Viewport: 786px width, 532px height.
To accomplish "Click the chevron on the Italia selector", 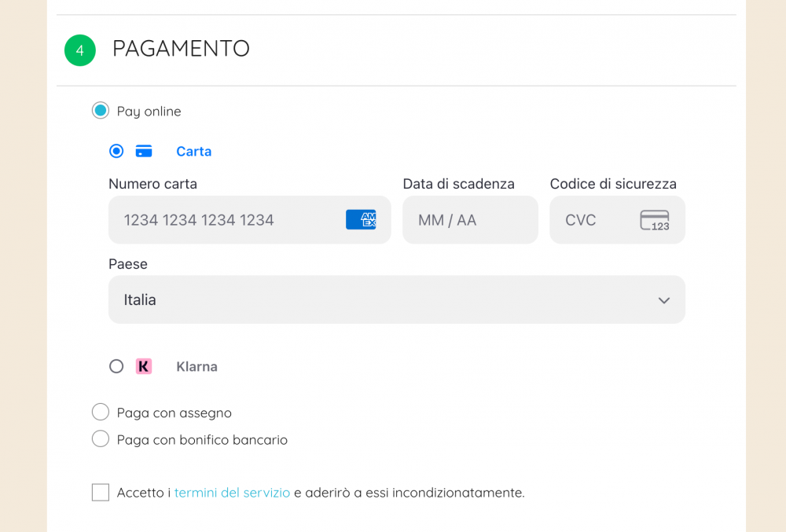I will pyautogui.click(x=664, y=300).
